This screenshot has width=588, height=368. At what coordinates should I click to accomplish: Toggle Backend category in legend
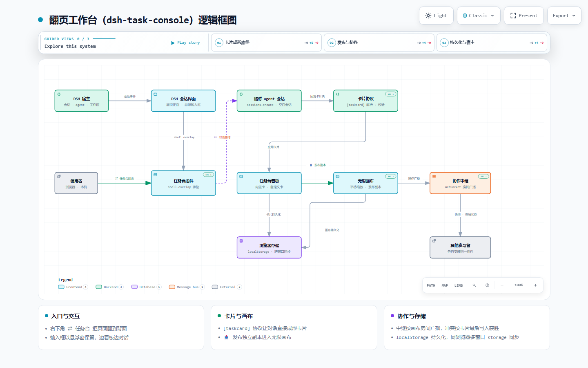click(109, 287)
